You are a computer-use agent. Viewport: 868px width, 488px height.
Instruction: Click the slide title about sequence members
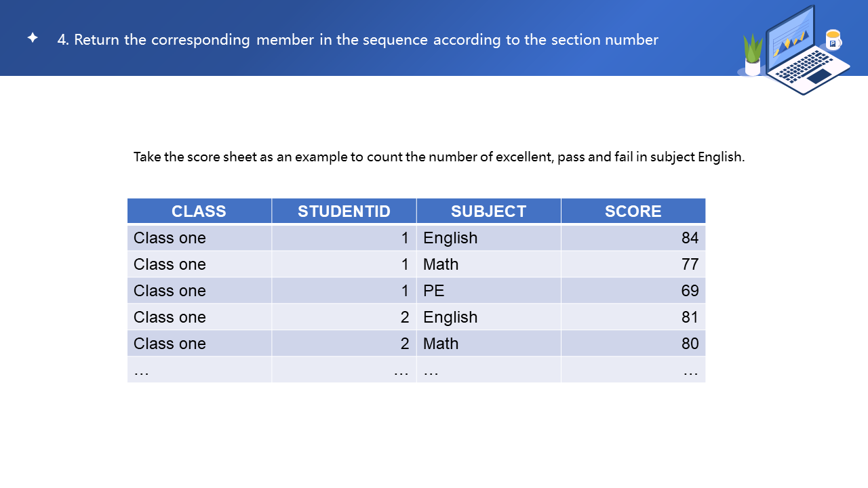click(x=357, y=40)
